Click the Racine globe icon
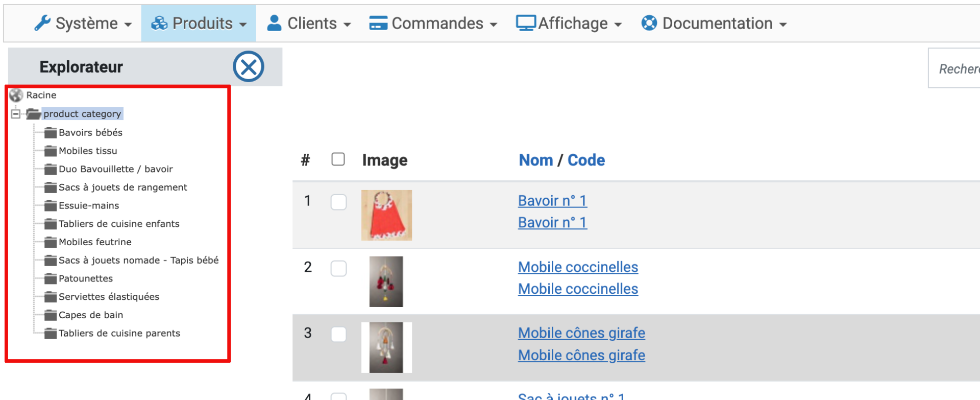This screenshot has width=980, height=400. pos(16,95)
